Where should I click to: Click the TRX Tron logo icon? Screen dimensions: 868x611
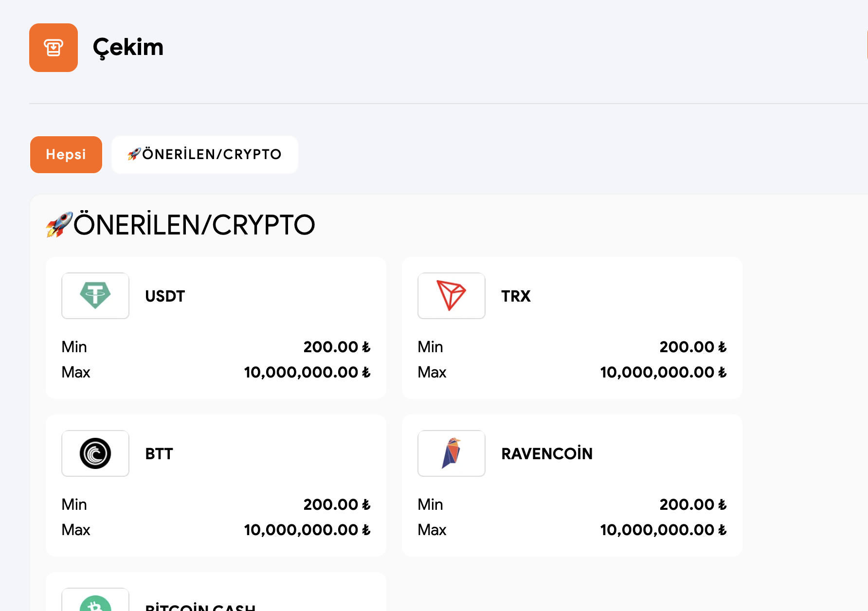tap(452, 296)
